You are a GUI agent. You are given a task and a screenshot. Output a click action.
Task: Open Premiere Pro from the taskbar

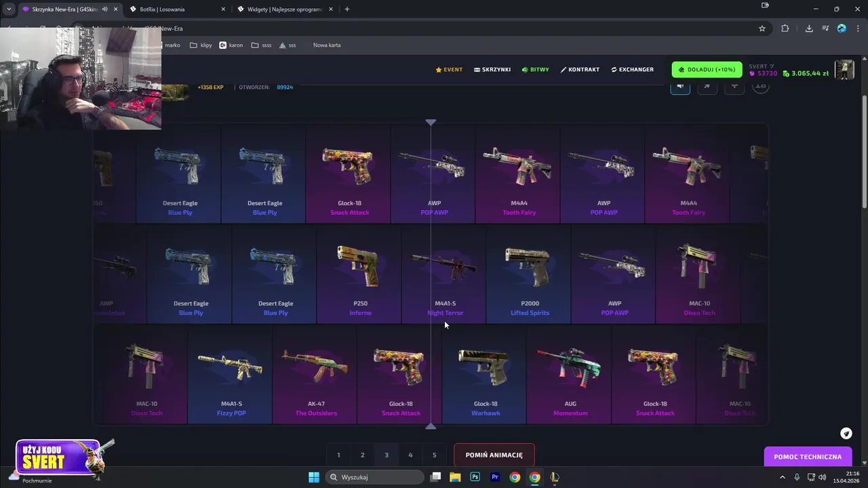click(495, 477)
